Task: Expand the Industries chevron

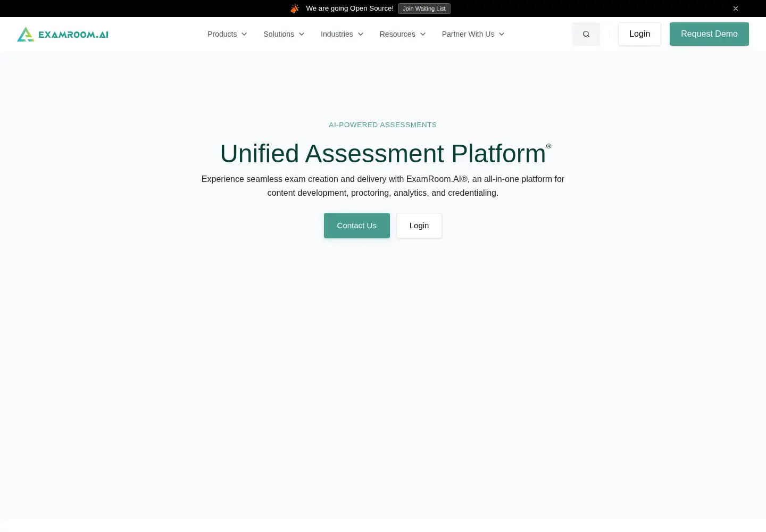Action: [x=361, y=34]
